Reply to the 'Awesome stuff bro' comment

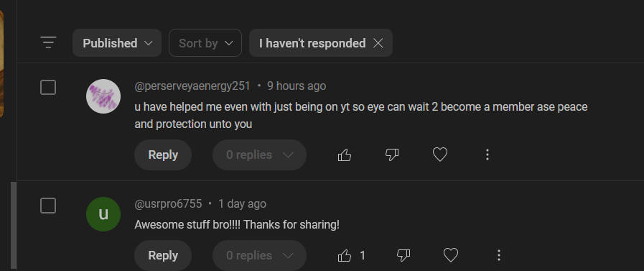pos(163,255)
